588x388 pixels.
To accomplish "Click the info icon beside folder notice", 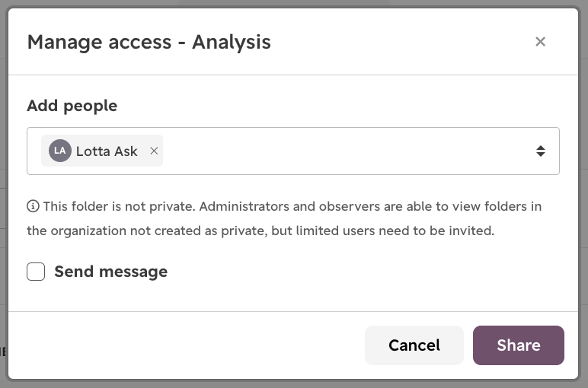I will point(33,206).
